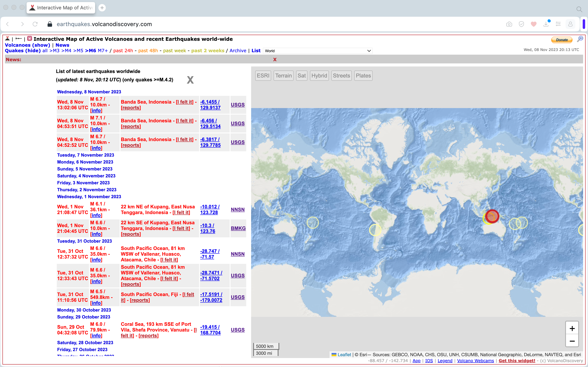Toggle Volcanoes (show) layer
This screenshot has width=588, height=367.
[x=27, y=45]
